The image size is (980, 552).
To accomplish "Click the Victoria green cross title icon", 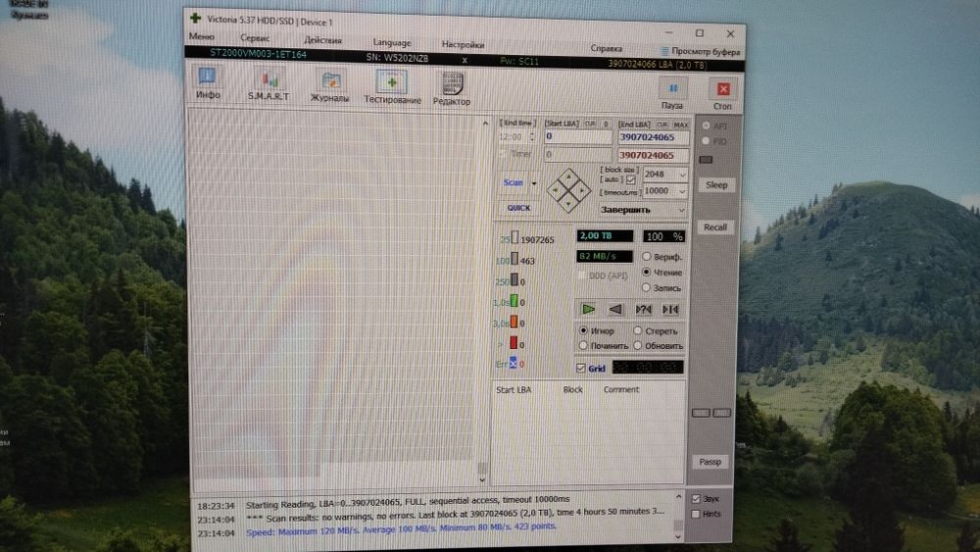I will pos(196,18).
